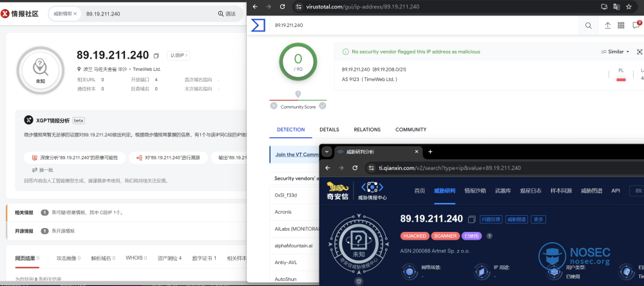Screen dimensions: 644x286
Task: Open 情报沙箱 in Qianxin navigation
Action: click(x=475, y=191)
